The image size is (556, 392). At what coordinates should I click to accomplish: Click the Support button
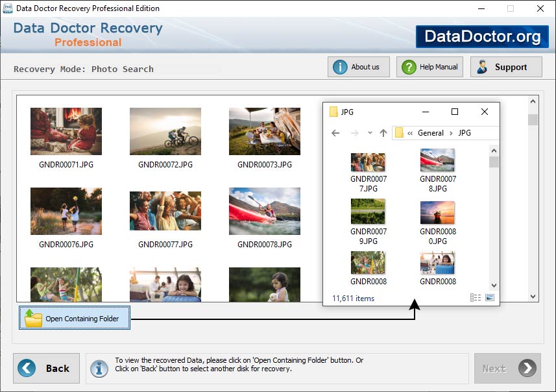click(506, 67)
